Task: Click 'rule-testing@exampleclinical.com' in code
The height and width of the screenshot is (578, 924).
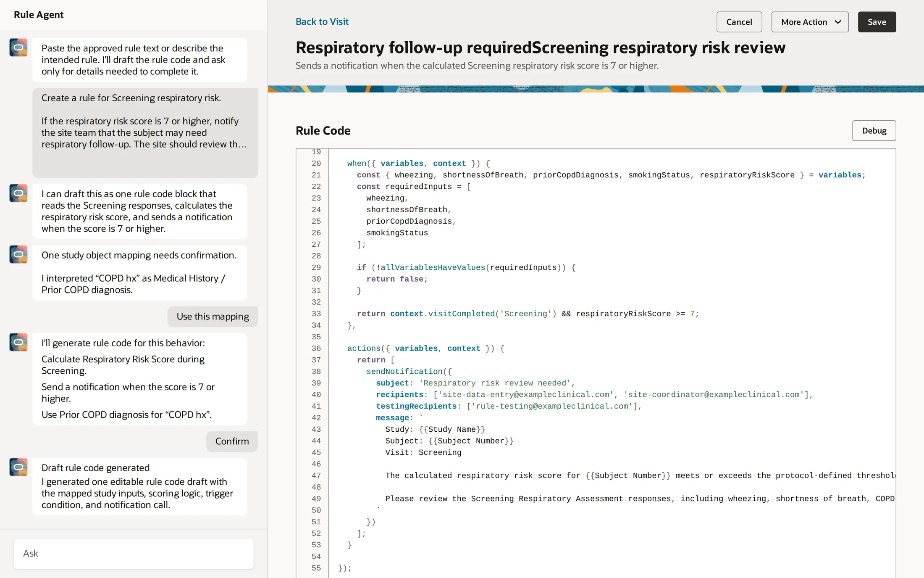Action: click(552, 406)
